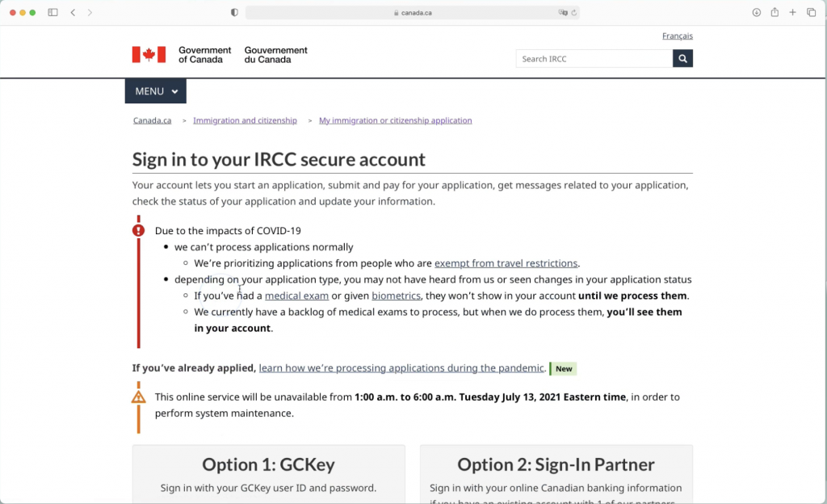
Task: Toggle the Safari sidebar icon
Action: pos(53,13)
